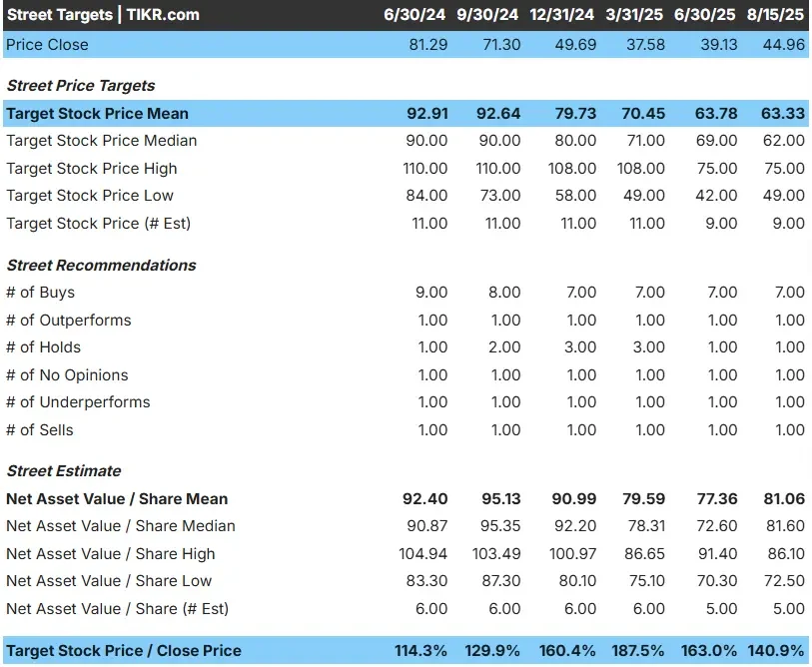Click NAV mean value 81.06
This screenshot has width=812, height=667.
click(784, 498)
